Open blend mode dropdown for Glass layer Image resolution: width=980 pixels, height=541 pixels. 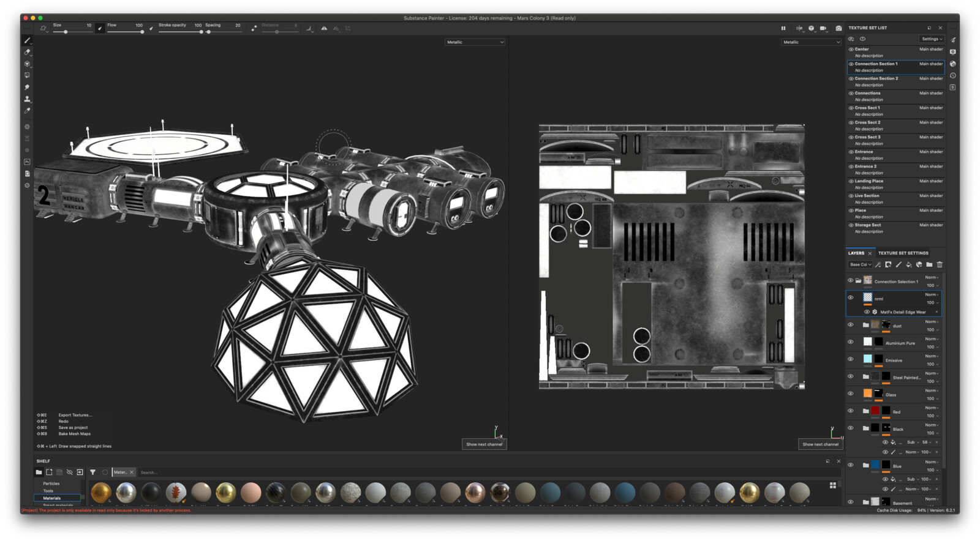click(932, 390)
